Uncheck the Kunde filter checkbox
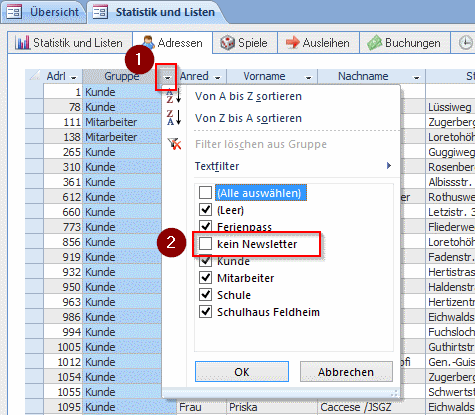Viewport: 475px width, 415px height. (x=205, y=261)
